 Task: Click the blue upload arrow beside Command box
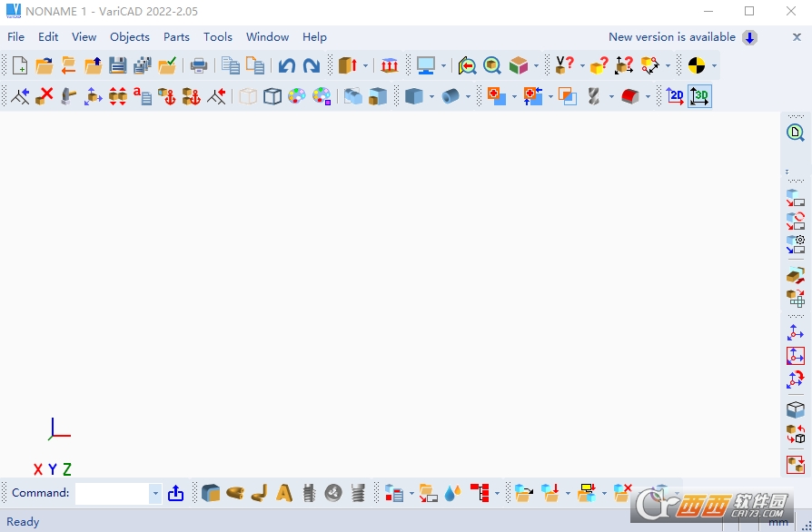(x=175, y=493)
